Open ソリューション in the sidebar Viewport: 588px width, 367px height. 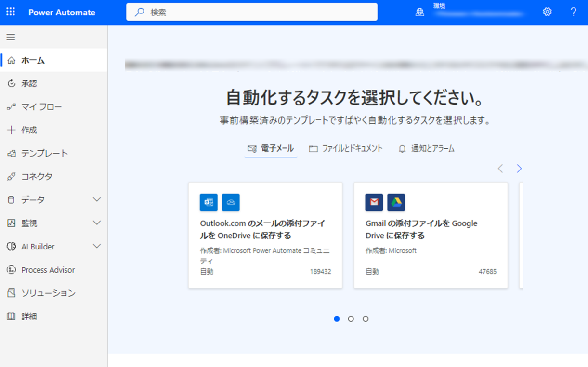[53, 293]
